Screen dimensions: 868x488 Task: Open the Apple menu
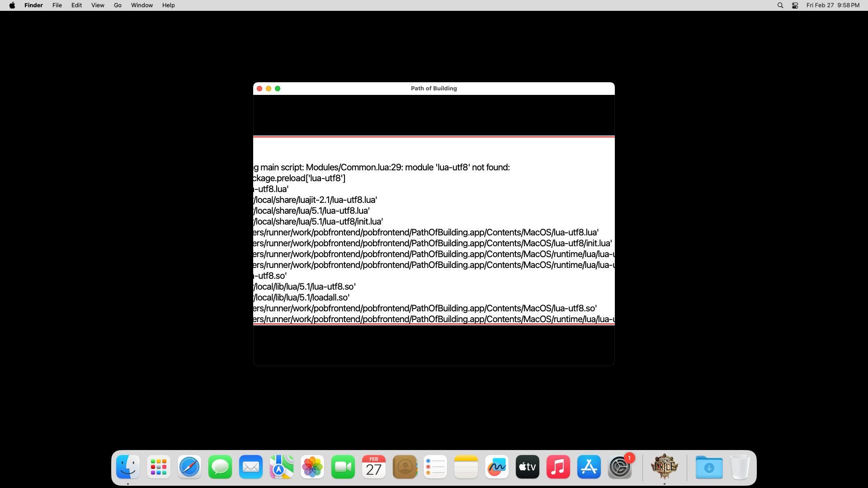[x=12, y=5]
